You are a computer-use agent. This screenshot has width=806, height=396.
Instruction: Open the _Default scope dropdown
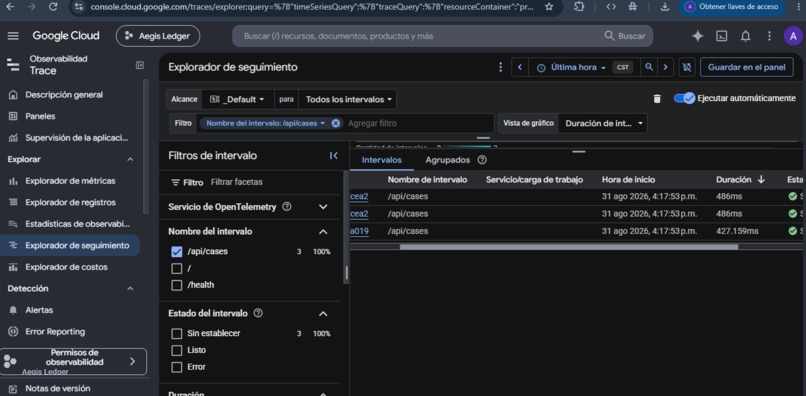tap(237, 99)
